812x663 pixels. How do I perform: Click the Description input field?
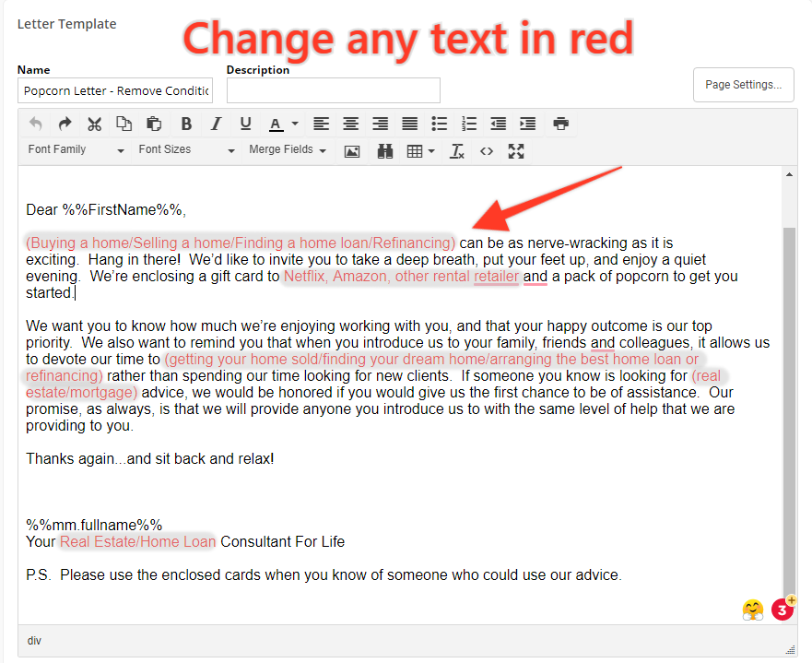334,90
